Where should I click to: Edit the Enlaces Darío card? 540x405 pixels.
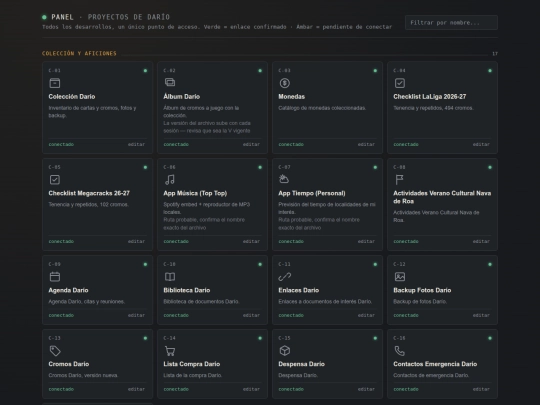coord(366,315)
